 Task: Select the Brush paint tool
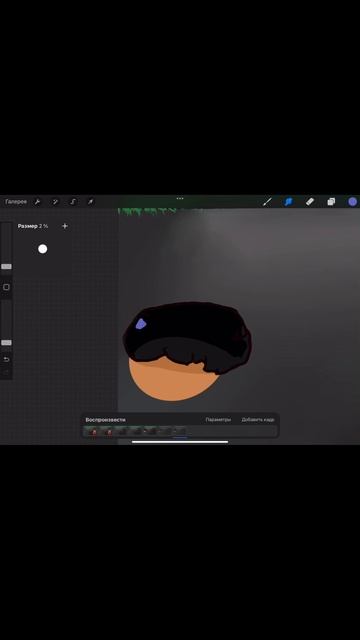click(x=267, y=202)
